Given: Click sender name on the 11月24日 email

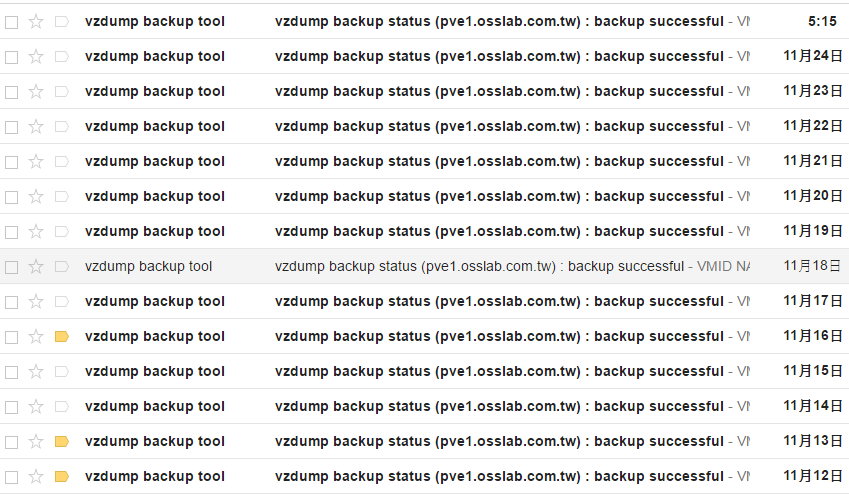Looking at the screenshot, I should pos(155,56).
